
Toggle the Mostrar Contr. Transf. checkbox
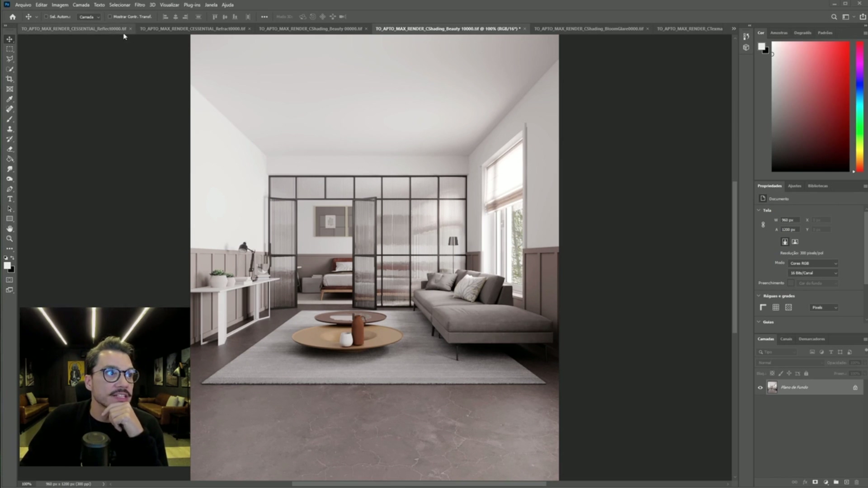(110, 17)
